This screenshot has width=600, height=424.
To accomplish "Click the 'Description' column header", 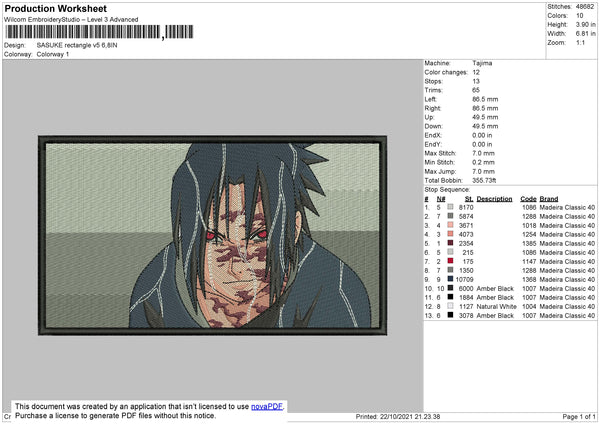I will (x=494, y=199).
